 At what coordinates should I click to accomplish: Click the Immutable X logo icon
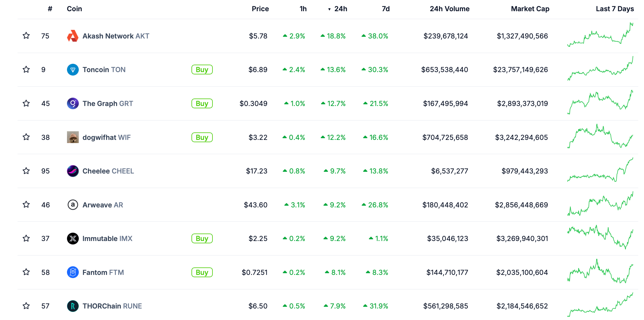[73, 238]
